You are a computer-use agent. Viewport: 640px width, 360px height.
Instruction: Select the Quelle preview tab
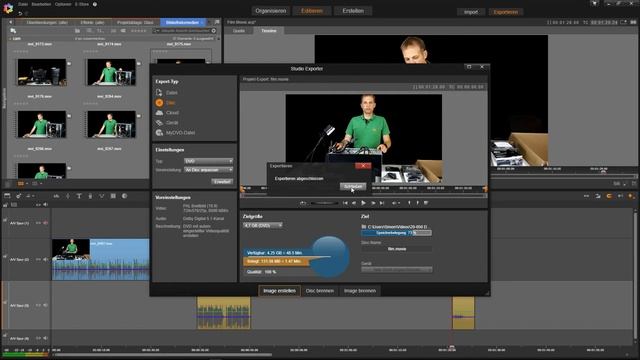point(239,31)
